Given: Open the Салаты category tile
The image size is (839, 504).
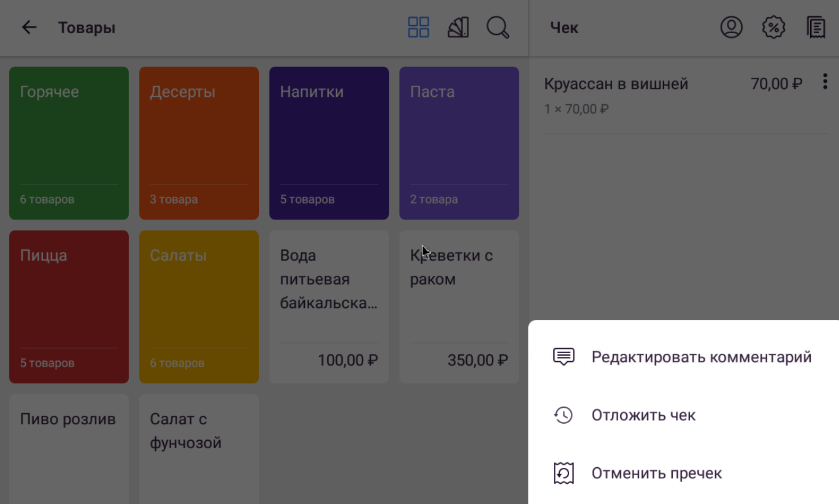Looking at the screenshot, I should (199, 307).
